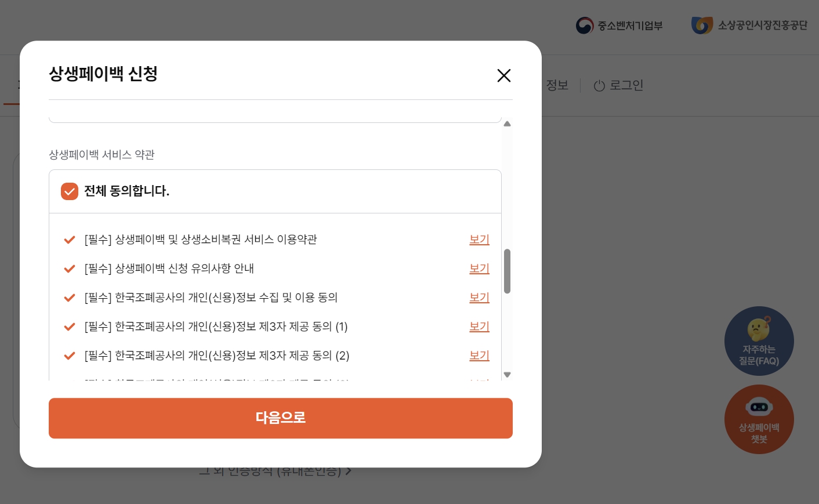Open the 자주하는 질문(FAQ) floating button
The width and height of the screenshot is (819, 504).
pos(759,341)
